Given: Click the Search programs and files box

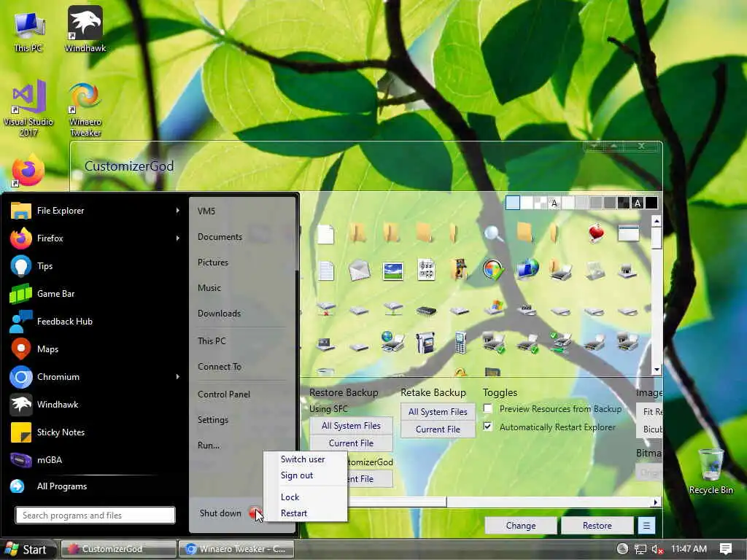Looking at the screenshot, I should click(x=96, y=516).
